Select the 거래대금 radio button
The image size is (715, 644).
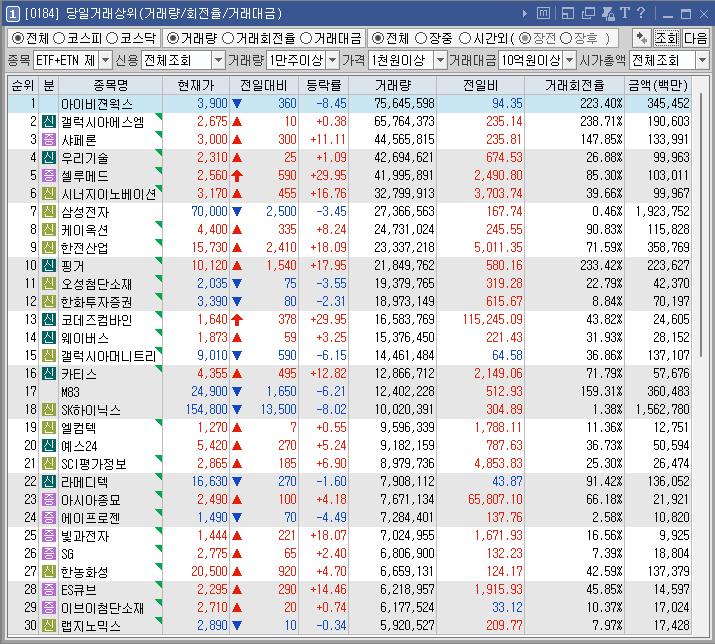click(306, 38)
